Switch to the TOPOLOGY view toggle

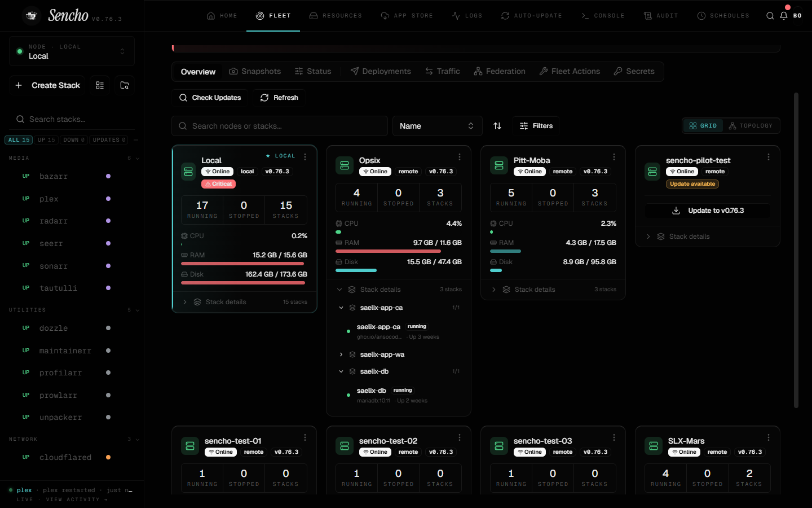point(751,126)
